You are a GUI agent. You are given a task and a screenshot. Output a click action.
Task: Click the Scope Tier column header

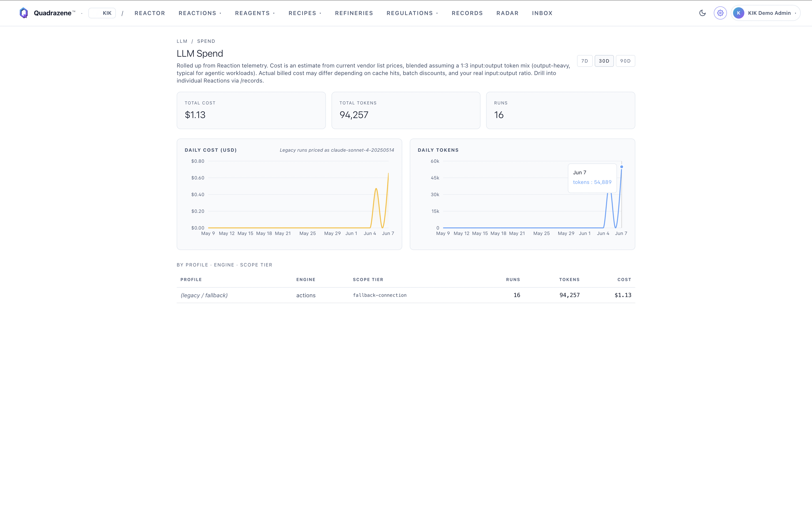coord(368,280)
